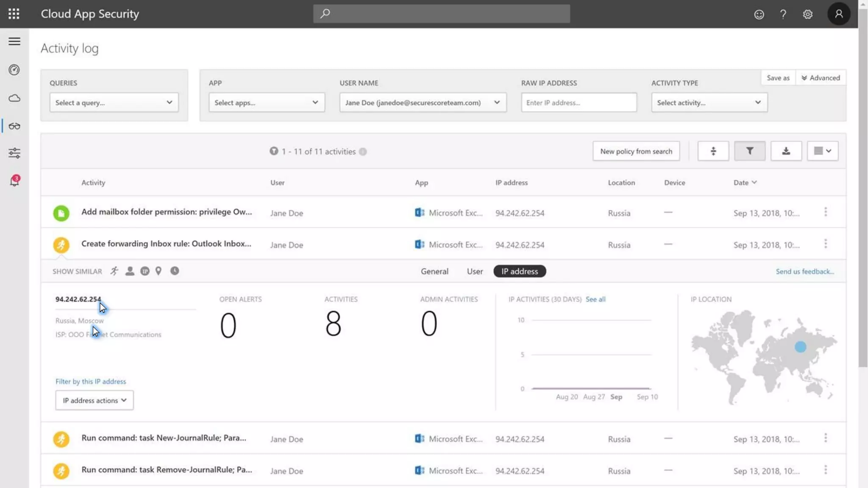Click New policy from search button
The width and height of the screenshot is (868, 488).
click(x=636, y=151)
